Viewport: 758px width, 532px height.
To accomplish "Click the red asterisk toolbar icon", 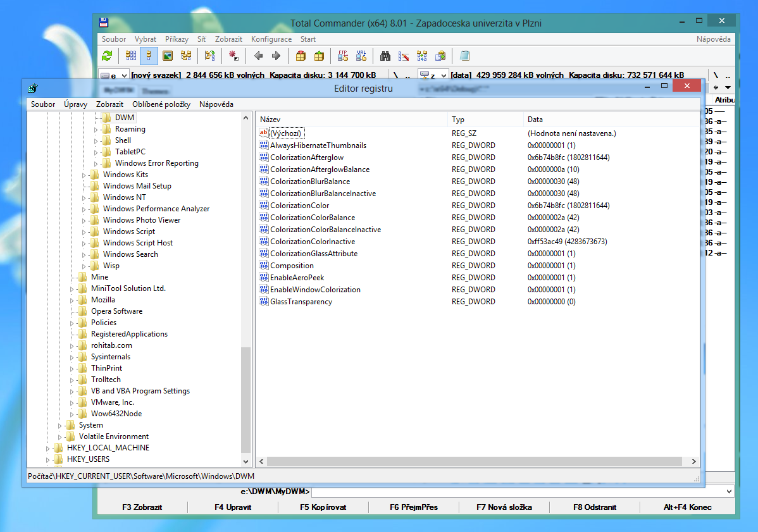I will click(233, 56).
